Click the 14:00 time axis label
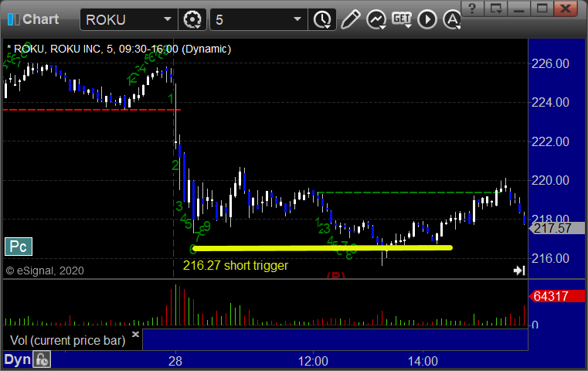588x371 pixels. pos(423,361)
